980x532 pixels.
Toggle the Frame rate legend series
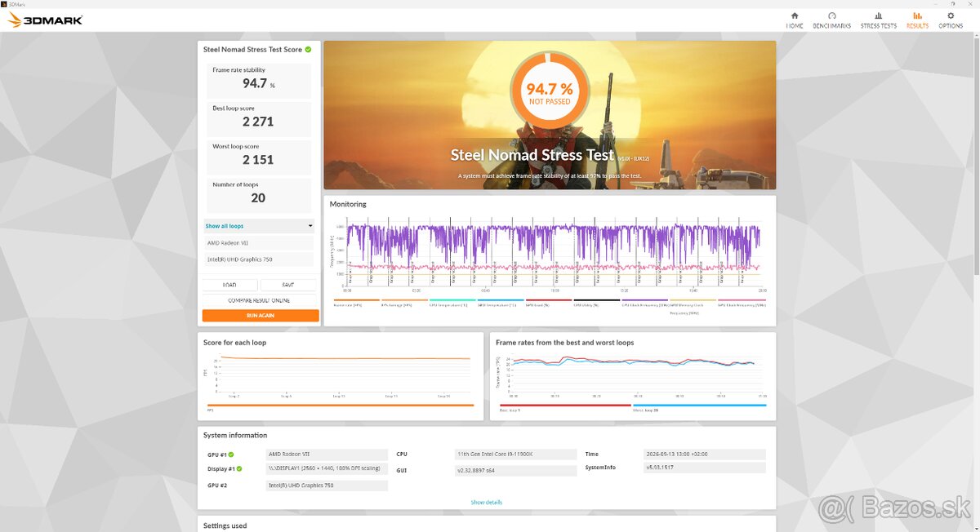tap(357, 302)
